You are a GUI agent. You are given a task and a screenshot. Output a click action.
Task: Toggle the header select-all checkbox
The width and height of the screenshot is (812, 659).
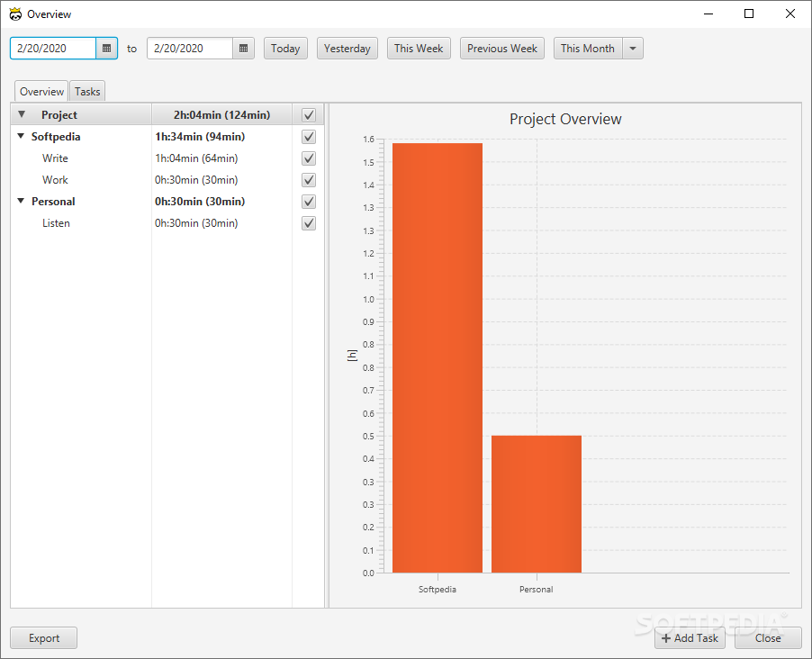pos(309,115)
